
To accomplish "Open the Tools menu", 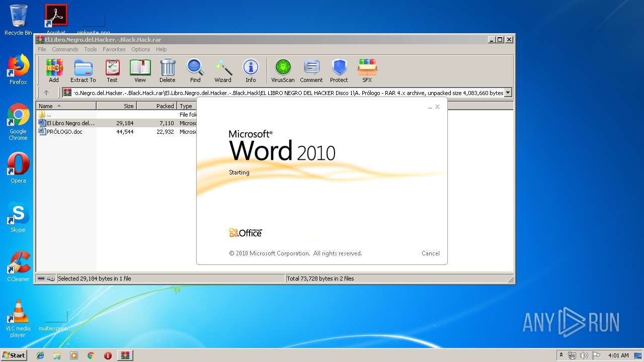I will [x=91, y=49].
